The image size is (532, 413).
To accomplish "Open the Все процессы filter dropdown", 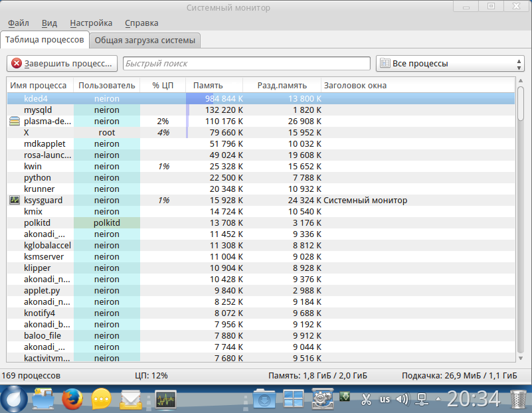I will [x=450, y=63].
